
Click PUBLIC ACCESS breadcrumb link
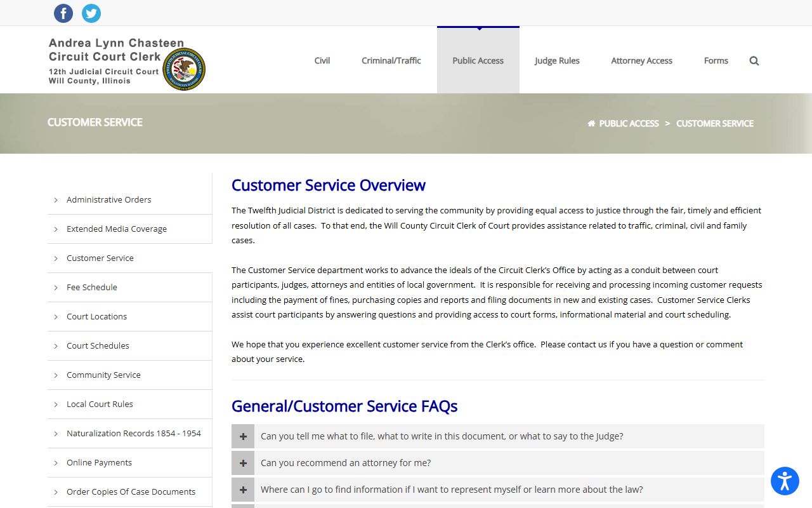point(629,124)
